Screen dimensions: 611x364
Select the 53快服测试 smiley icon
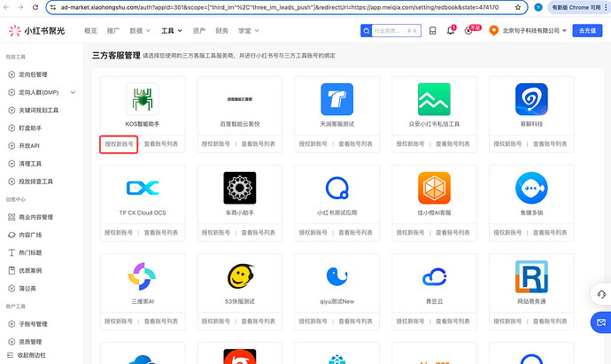241,276
